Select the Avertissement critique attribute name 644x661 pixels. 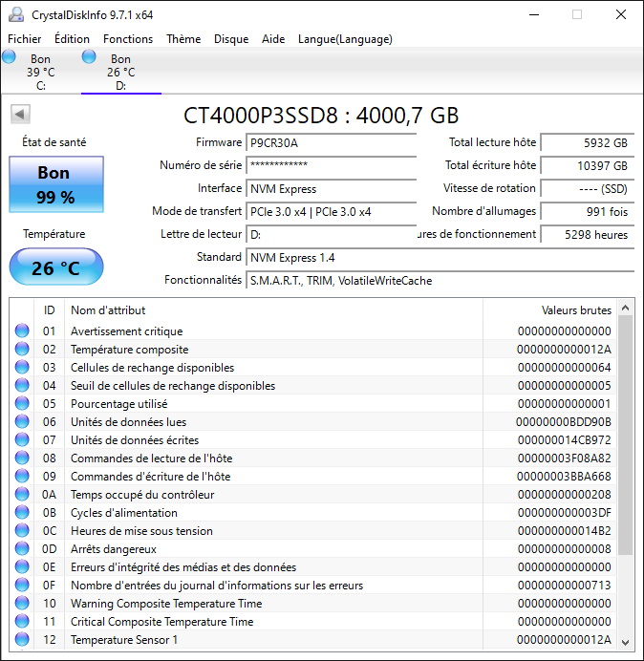point(126,331)
